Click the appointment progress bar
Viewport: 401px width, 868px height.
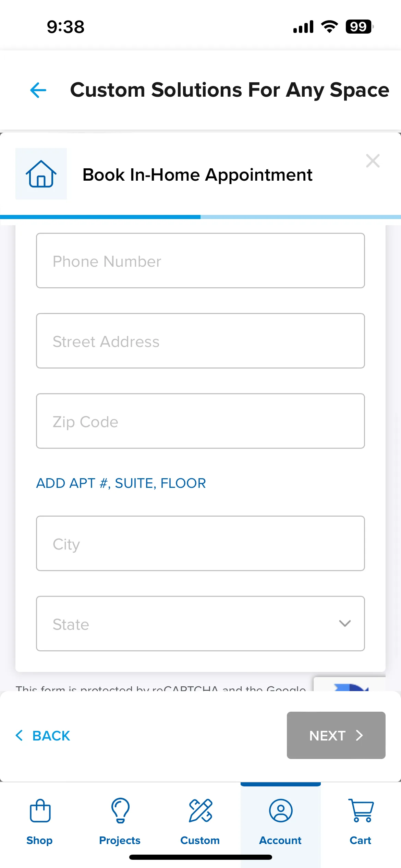(200, 217)
